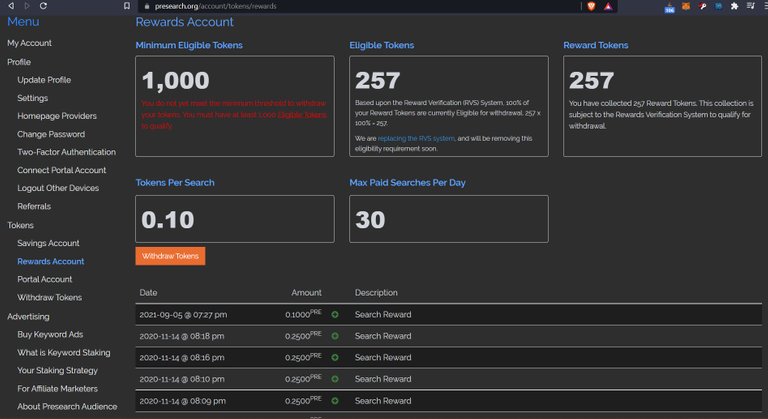Click the Amount column header
This screenshot has height=419, width=768.
pos(307,293)
